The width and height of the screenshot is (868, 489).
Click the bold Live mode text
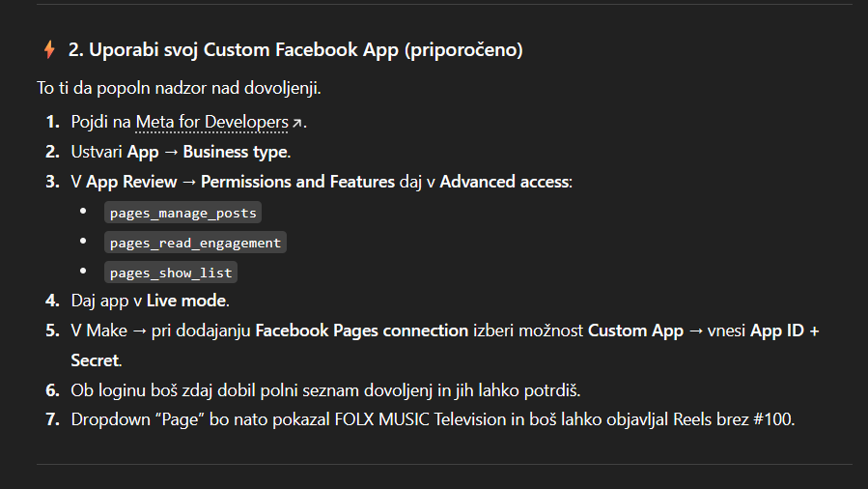click(x=186, y=301)
